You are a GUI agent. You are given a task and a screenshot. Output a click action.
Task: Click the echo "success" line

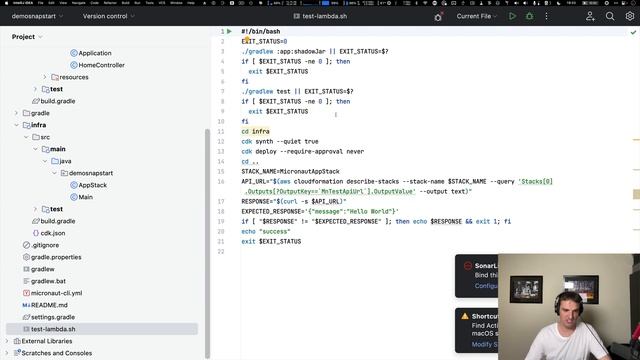coord(266,231)
